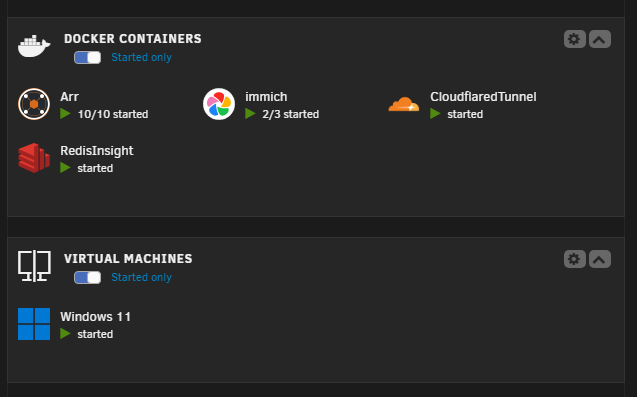The width and height of the screenshot is (637, 397).
Task: Click the Virtual Machines monitors icon
Action: [x=34, y=266]
